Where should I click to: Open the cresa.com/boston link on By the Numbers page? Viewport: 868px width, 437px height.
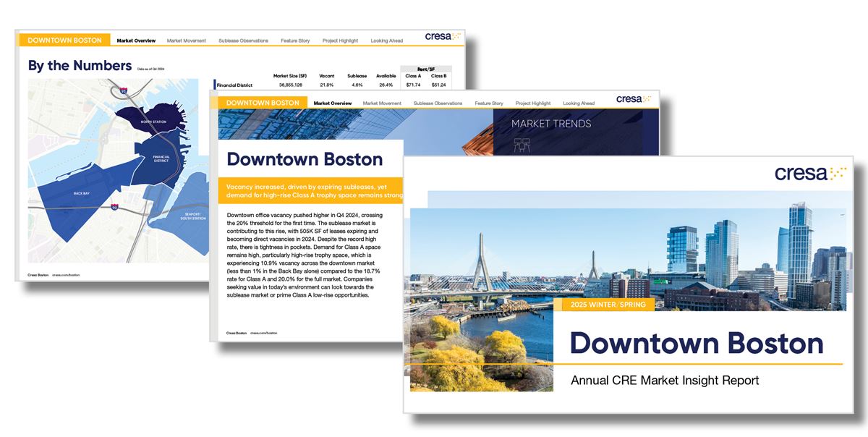click(x=67, y=275)
